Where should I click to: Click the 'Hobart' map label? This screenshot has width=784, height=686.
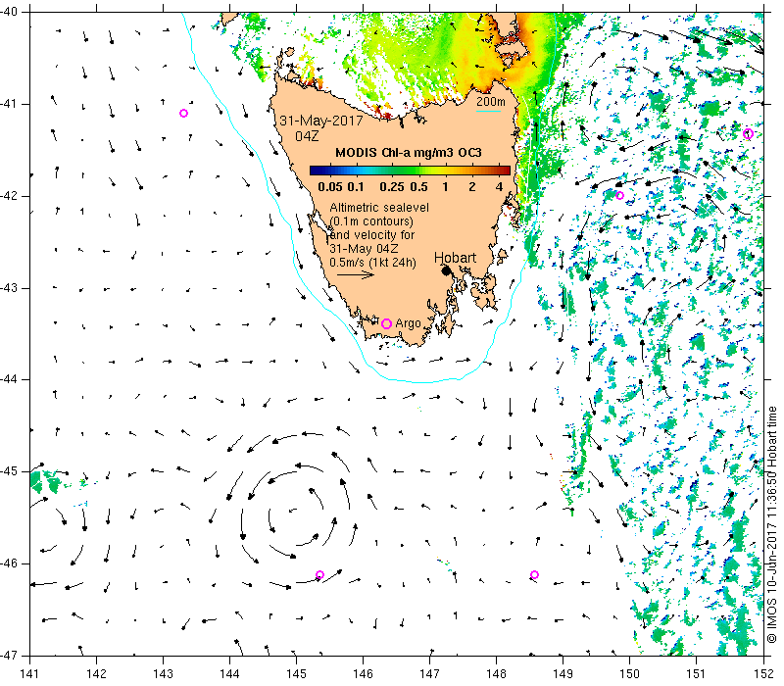pos(455,258)
